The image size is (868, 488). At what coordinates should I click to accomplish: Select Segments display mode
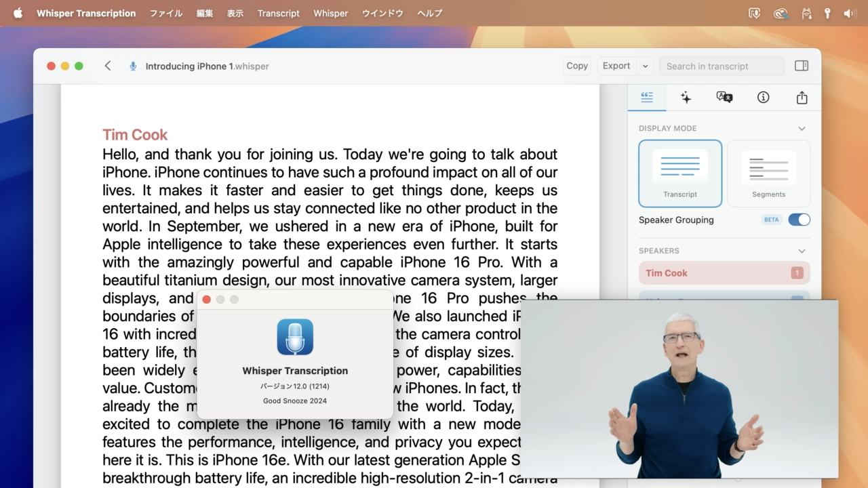[768, 174]
